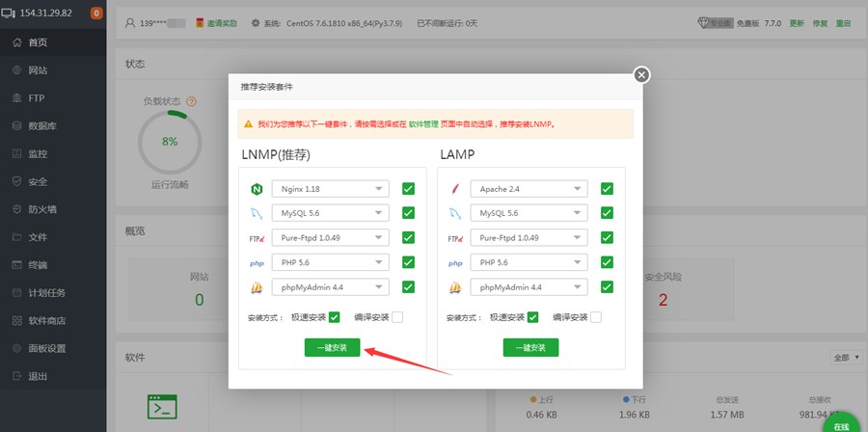
Task: Open LNMP phpMyAdmin 4.4 dropdown
Action: pyautogui.click(x=331, y=287)
